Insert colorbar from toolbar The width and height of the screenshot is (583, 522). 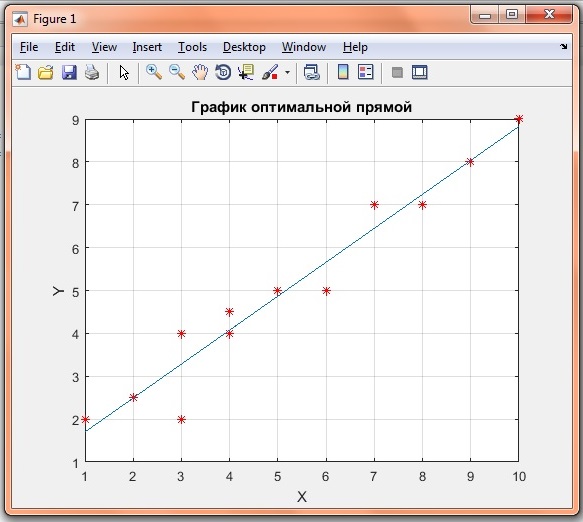click(x=343, y=72)
